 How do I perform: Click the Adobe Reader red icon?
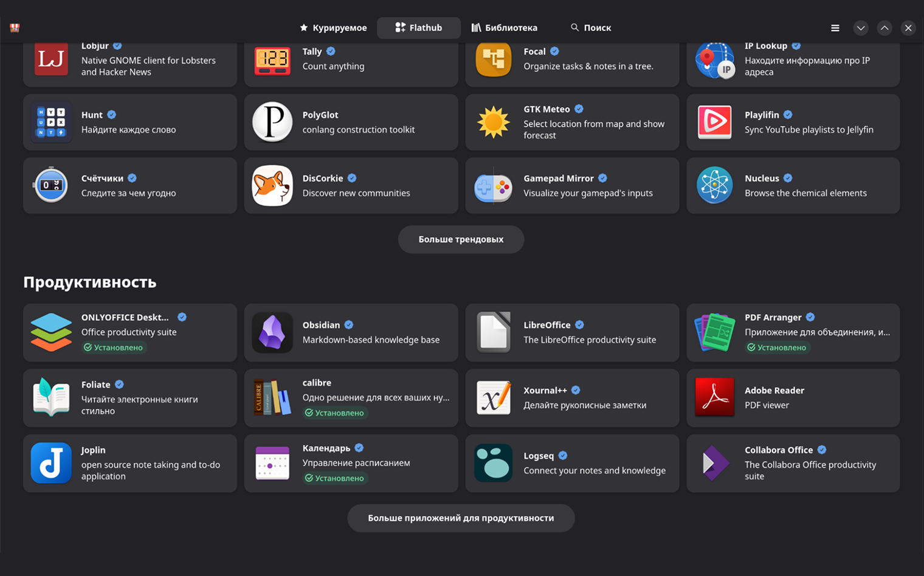[x=715, y=397]
